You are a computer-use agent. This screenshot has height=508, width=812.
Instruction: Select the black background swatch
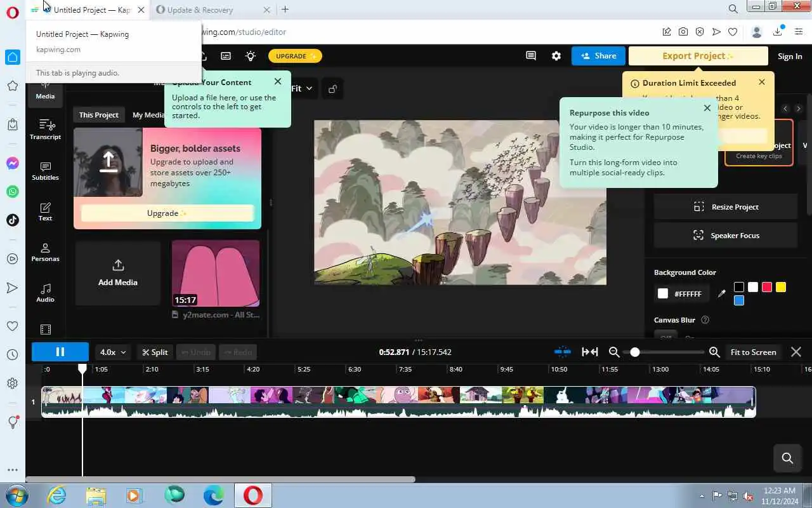coord(739,287)
